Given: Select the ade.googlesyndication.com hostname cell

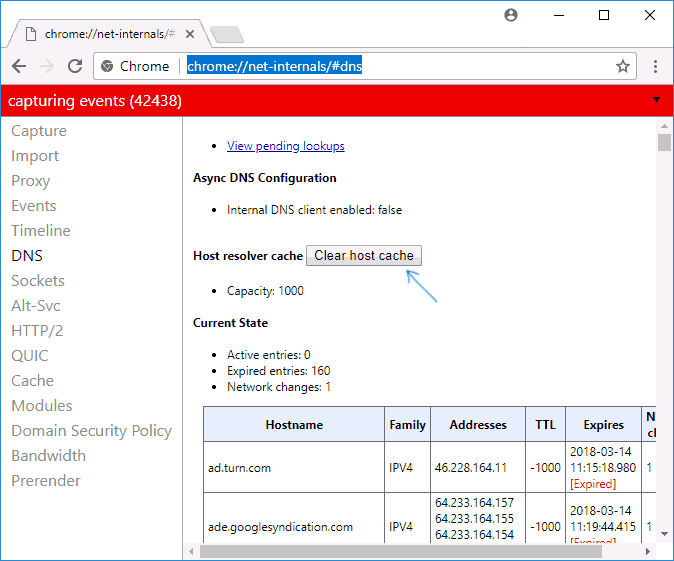Looking at the screenshot, I should (294, 517).
